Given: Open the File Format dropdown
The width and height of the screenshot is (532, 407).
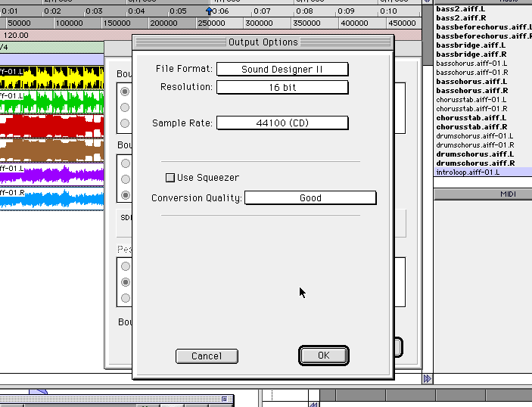Looking at the screenshot, I should click(x=282, y=70).
